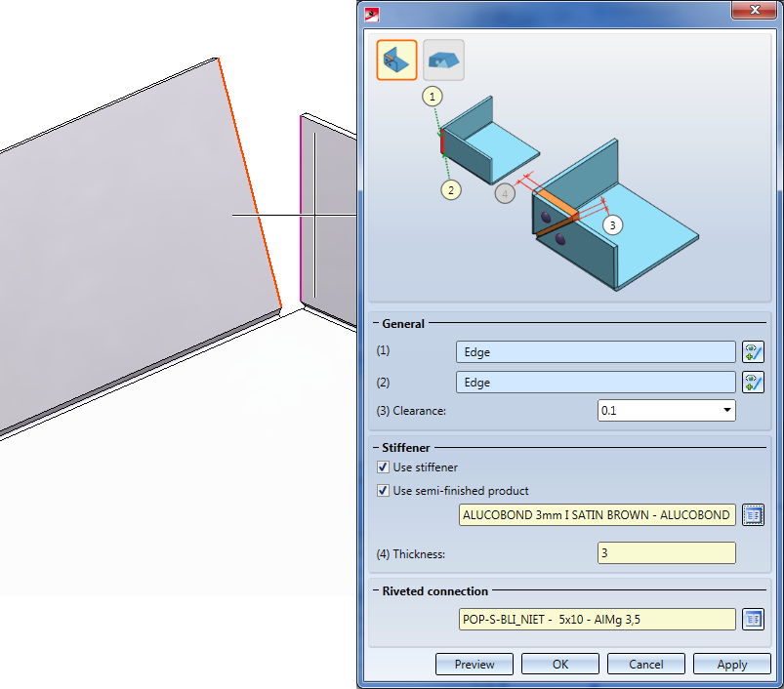Click the number 3 marker in the diagram
The image size is (784, 689).
(x=612, y=225)
